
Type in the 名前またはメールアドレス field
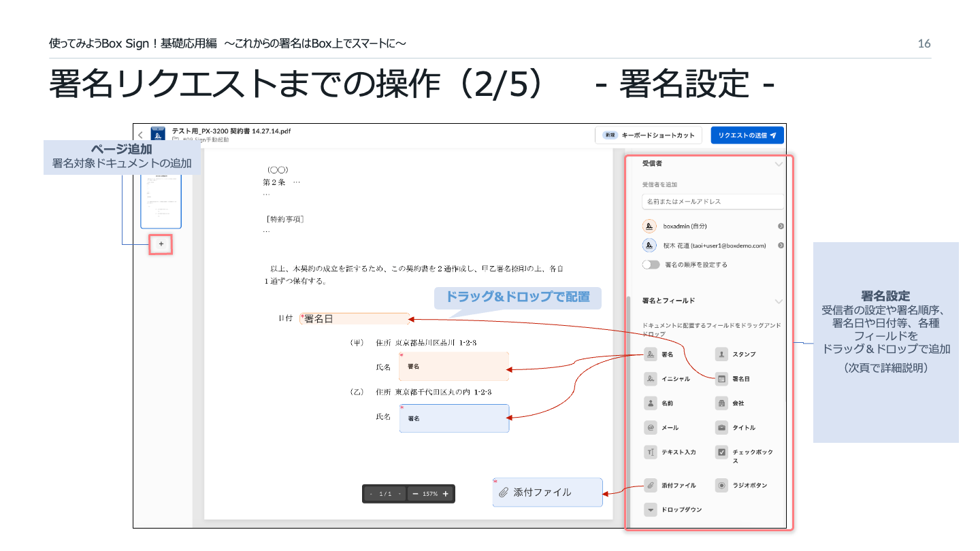pyautogui.click(x=713, y=201)
